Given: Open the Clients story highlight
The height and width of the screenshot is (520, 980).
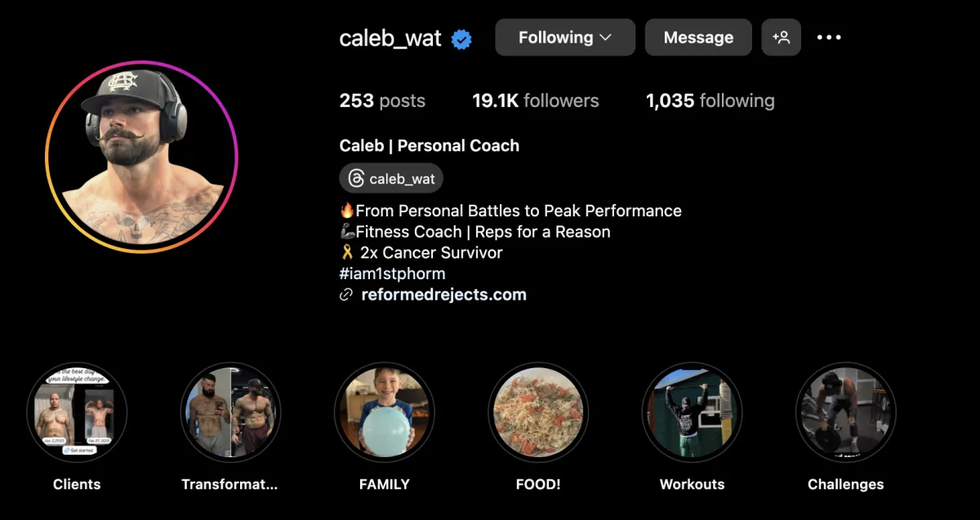Looking at the screenshot, I should coord(77,413).
